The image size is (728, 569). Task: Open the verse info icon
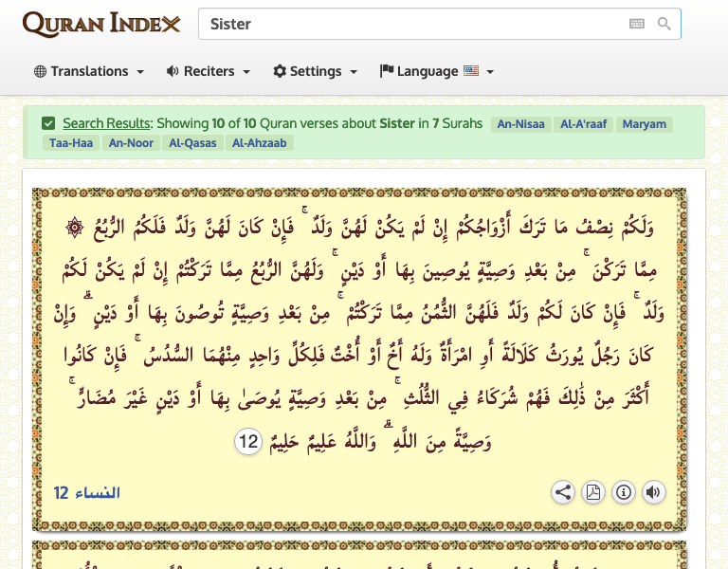(x=623, y=492)
